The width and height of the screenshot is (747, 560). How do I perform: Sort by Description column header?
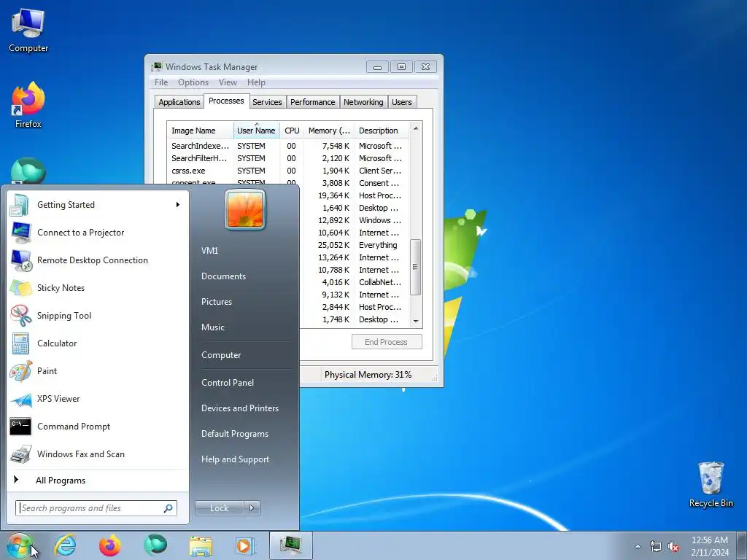(382, 131)
